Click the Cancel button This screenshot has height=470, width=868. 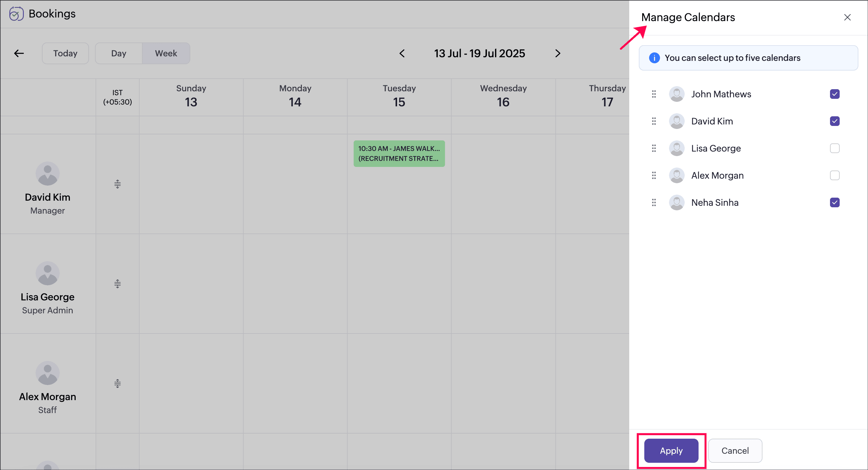coord(734,450)
